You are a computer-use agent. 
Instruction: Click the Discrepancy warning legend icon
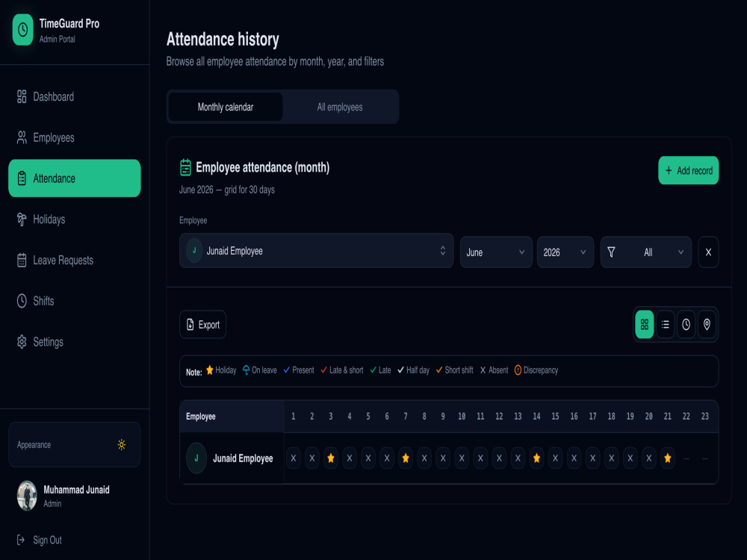[518, 370]
